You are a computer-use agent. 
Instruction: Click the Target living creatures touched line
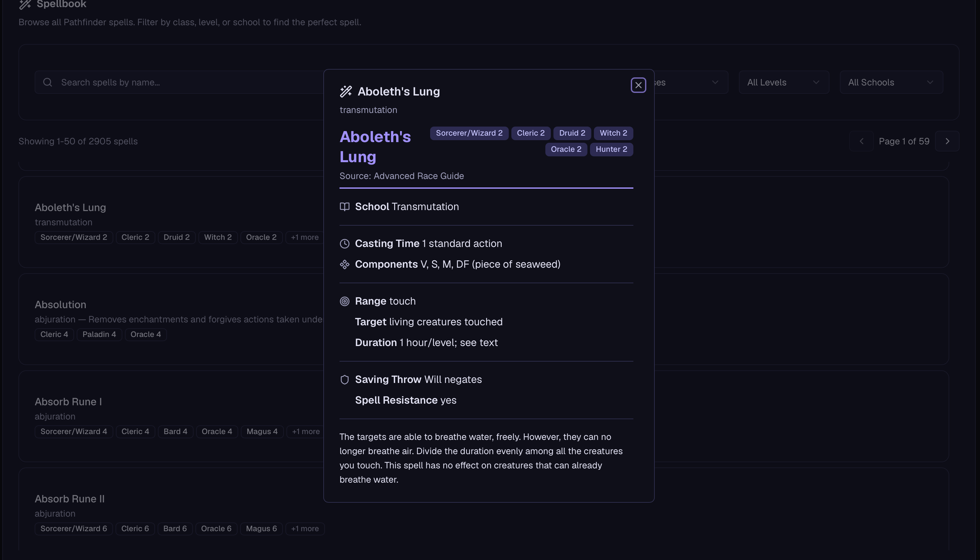click(429, 322)
